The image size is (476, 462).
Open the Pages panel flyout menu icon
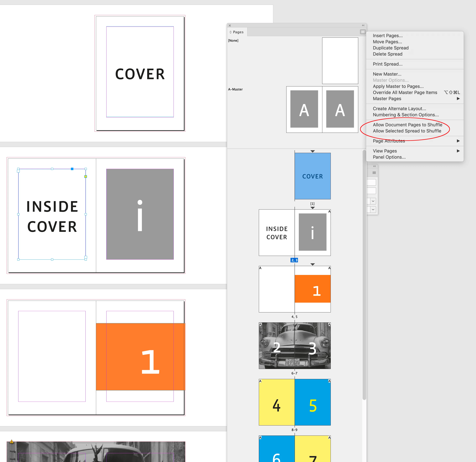pos(363,32)
